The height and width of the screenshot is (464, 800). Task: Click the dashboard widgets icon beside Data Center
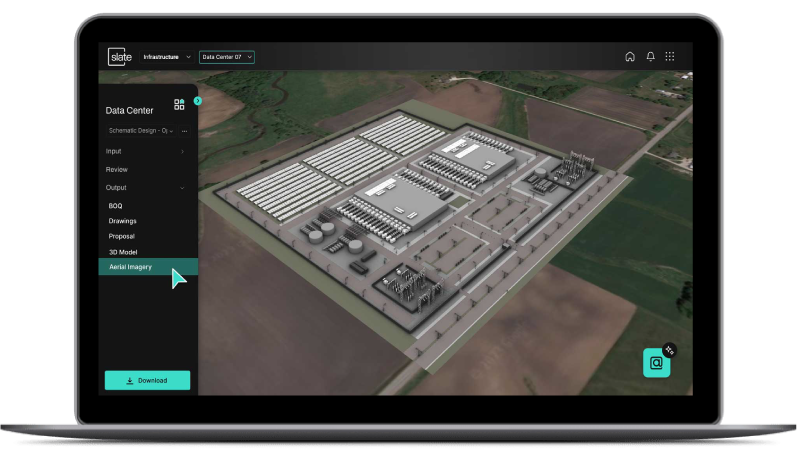(179, 105)
